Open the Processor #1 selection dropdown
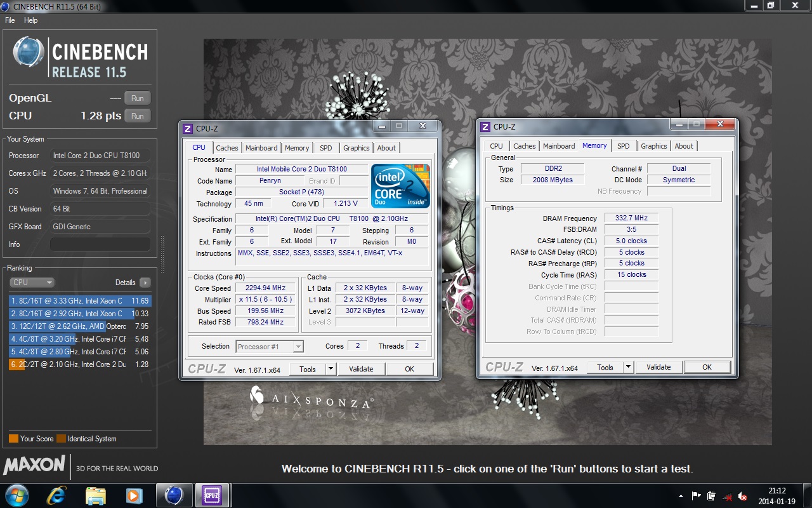Viewport: 812px width, 508px height. [270, 347]
